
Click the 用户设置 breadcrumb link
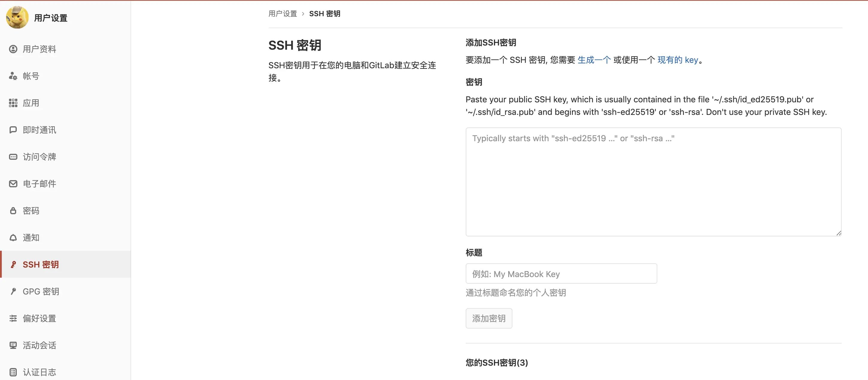point(282,14)
